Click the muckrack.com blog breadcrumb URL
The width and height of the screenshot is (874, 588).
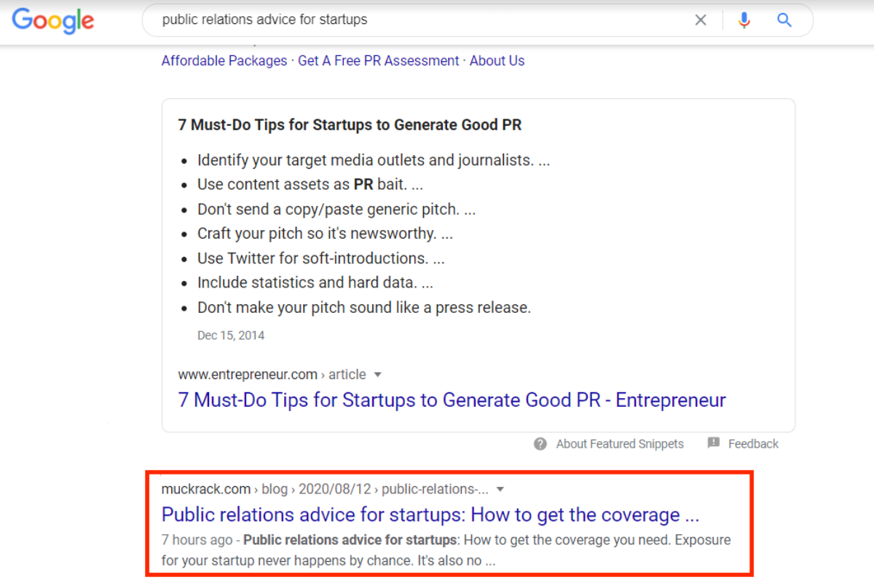(x=324, y=489)
